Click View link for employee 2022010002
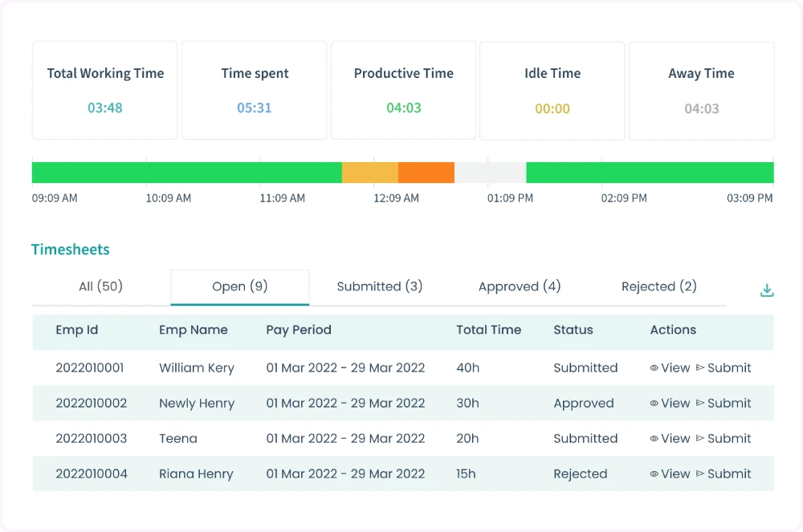Screen dimensions: 803x532 click(x=675, y=403)
